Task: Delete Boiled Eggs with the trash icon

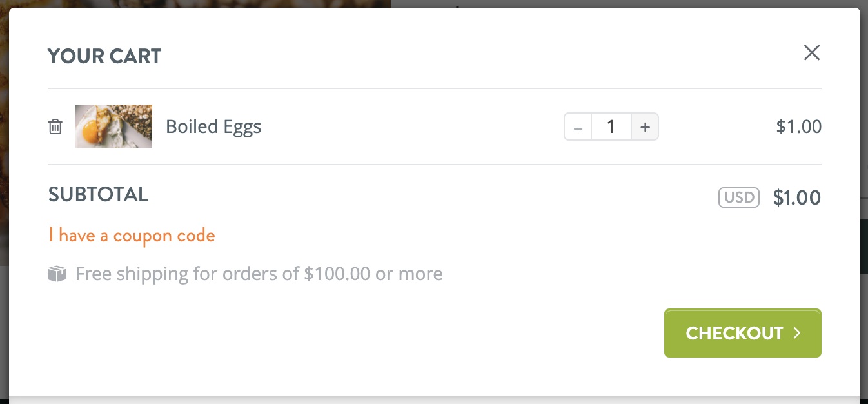Action: [55, 126]
